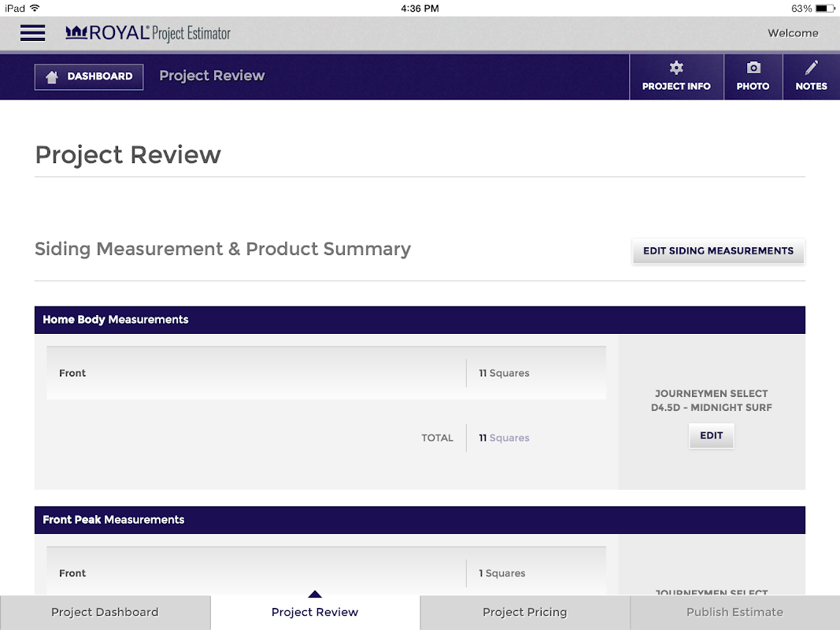The height and width of the screenshot is (630, 840).
Task: Edit the Journeymen Select Midnight Surf product
Action: click(711, 435)
